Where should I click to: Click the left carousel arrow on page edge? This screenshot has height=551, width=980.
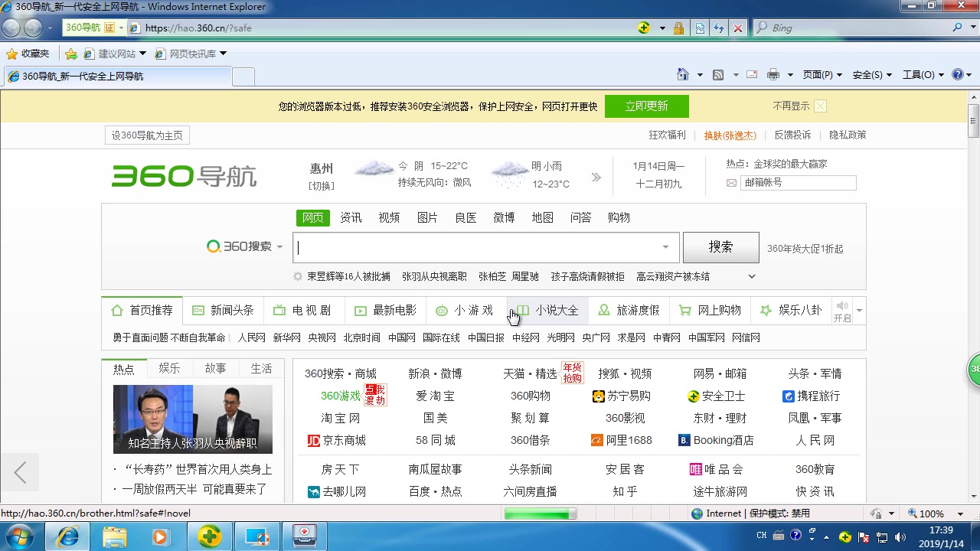[x=20, y=472]
